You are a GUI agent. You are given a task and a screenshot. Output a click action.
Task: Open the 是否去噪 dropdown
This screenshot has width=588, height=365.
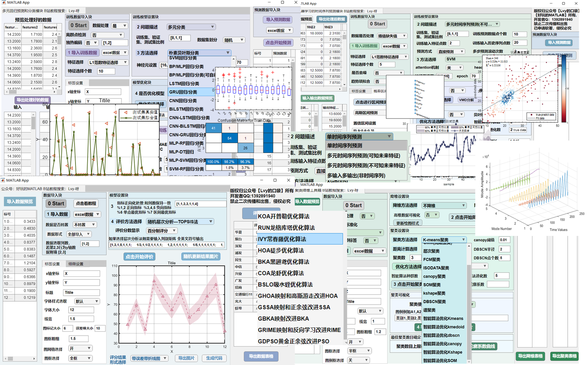click(389, 73)
